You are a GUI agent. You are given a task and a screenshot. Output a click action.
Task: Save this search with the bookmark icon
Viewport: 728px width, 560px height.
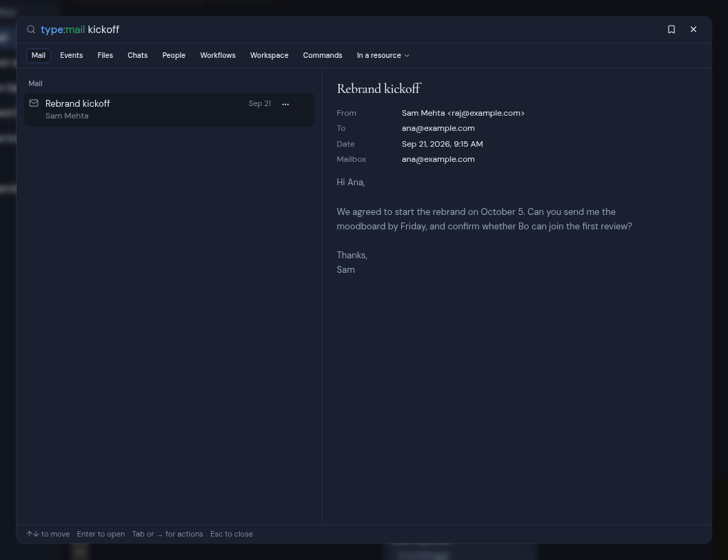coord(671,30)
